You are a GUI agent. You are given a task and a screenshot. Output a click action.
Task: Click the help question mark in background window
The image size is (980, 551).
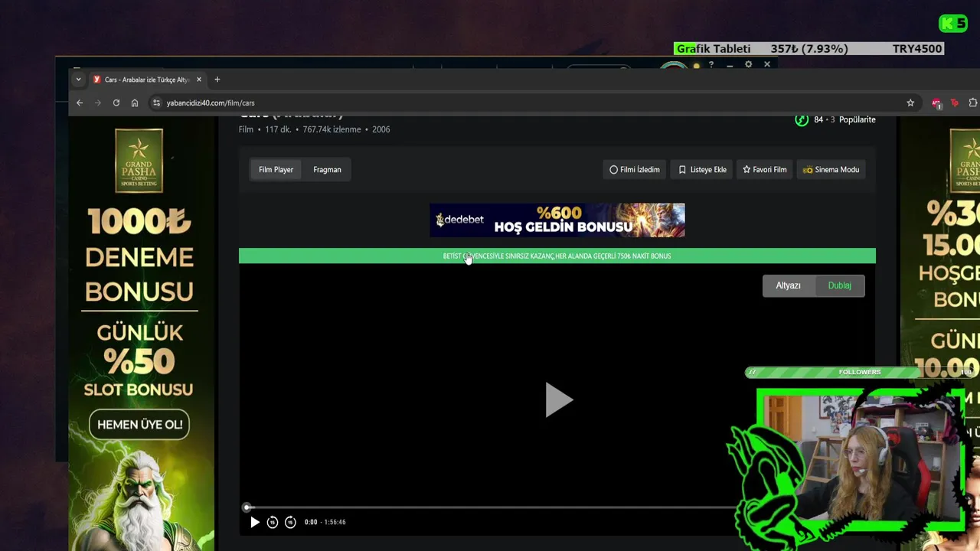point(711,65)
